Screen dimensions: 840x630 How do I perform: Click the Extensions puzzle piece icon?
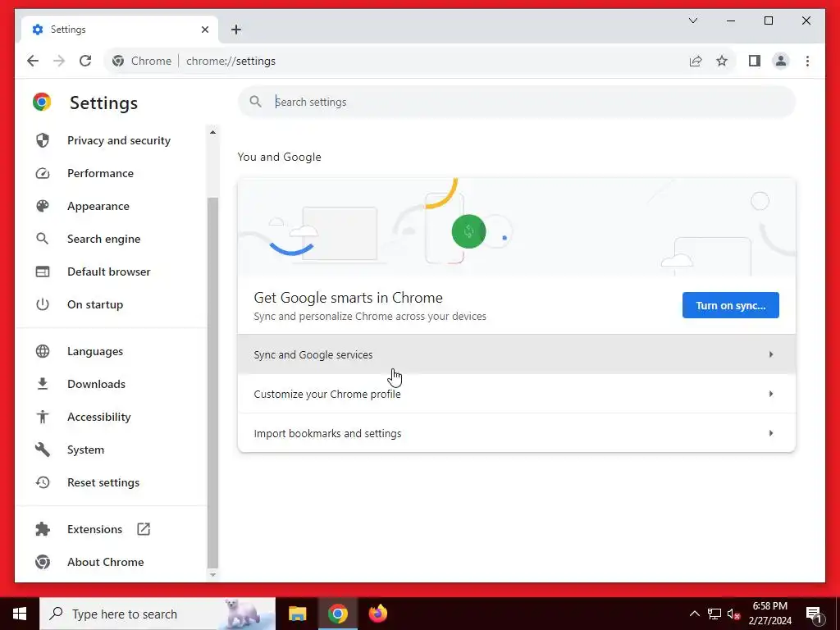coord(43,529)
